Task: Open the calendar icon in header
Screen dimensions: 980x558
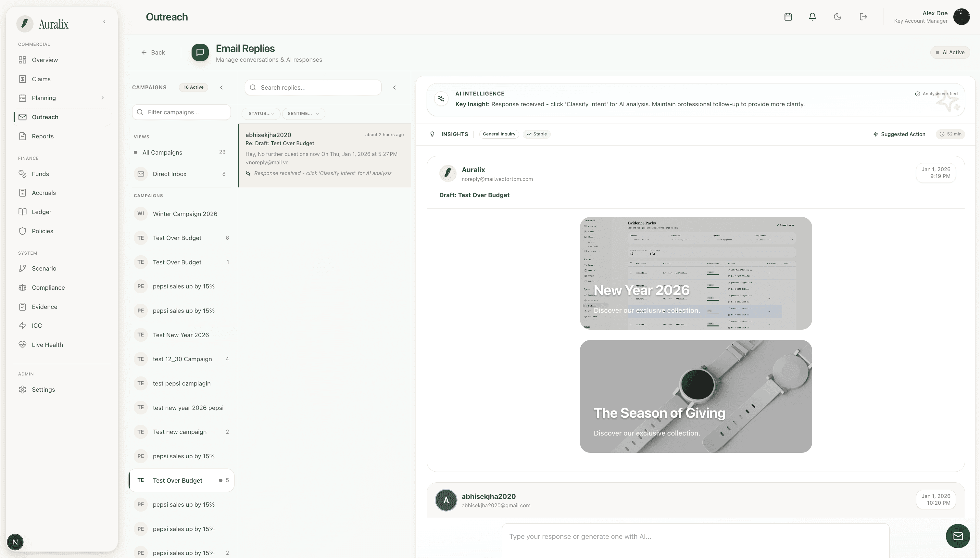Action: 788,17
